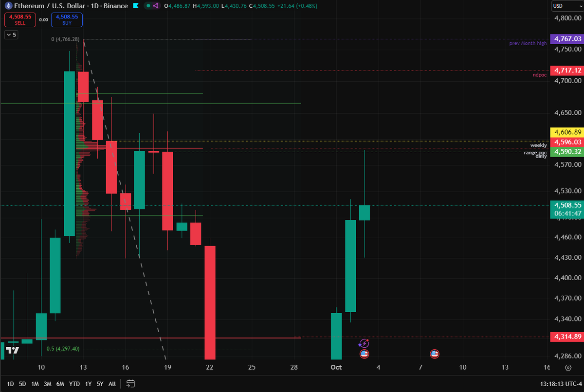
Task: Click the current price 4,508.55 axis label
Action: [x=566, y=205]
